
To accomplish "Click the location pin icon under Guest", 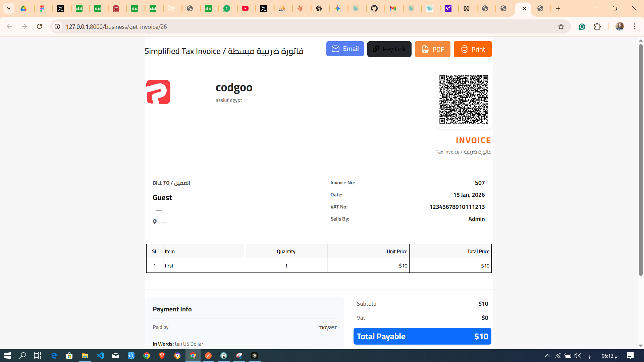I will click(x=155, y=222).
